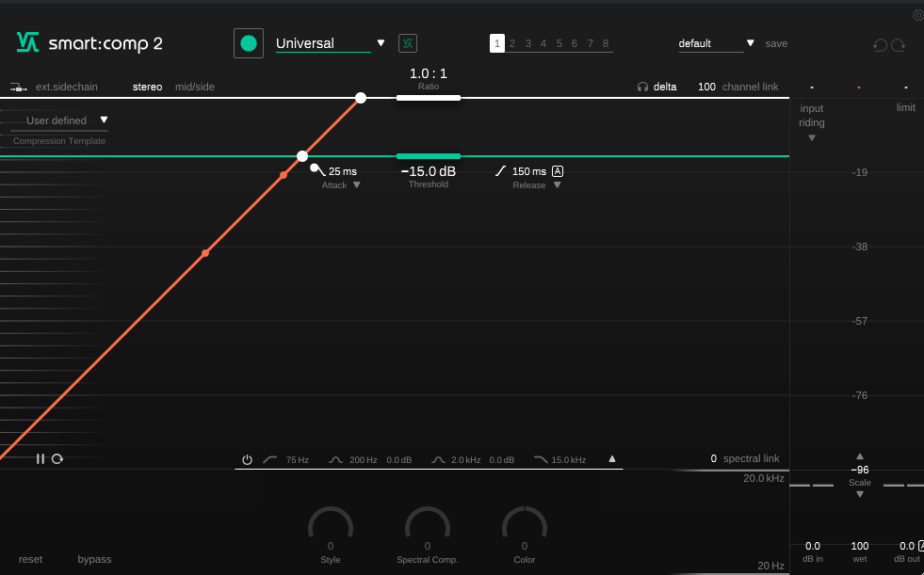The height and width of the screenshot is (575, 924).
Task: Toggle the sidechain filter power button
Action: (x=247, y=459)
